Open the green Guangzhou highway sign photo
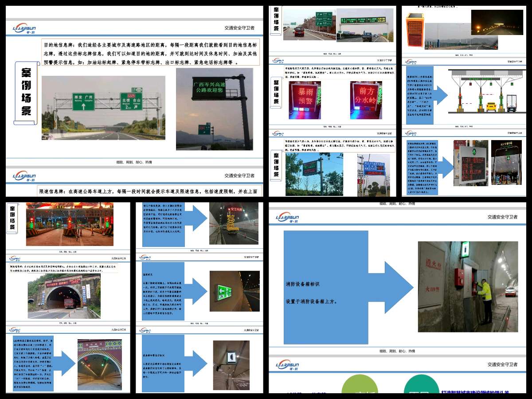This screenshot has width=532, height=399. tap(103, 108)
